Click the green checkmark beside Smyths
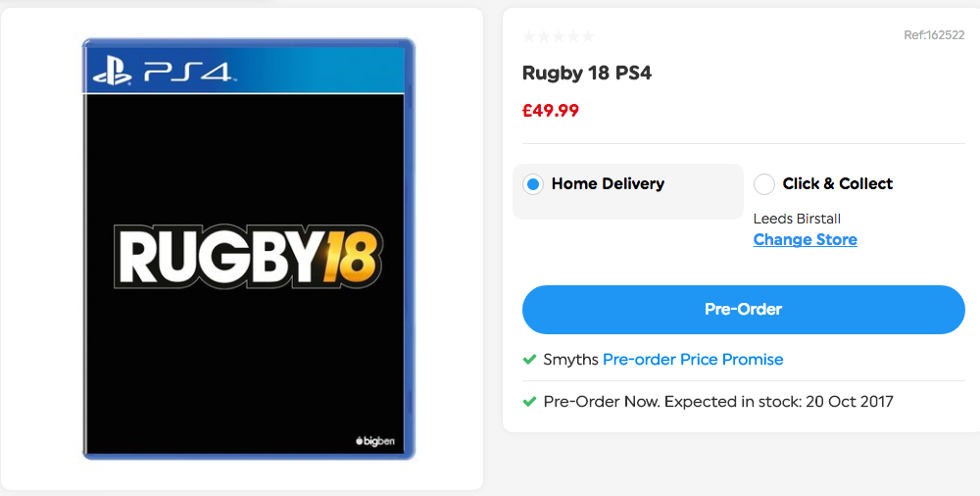This screenshot has height=496, width=980. 529,360
